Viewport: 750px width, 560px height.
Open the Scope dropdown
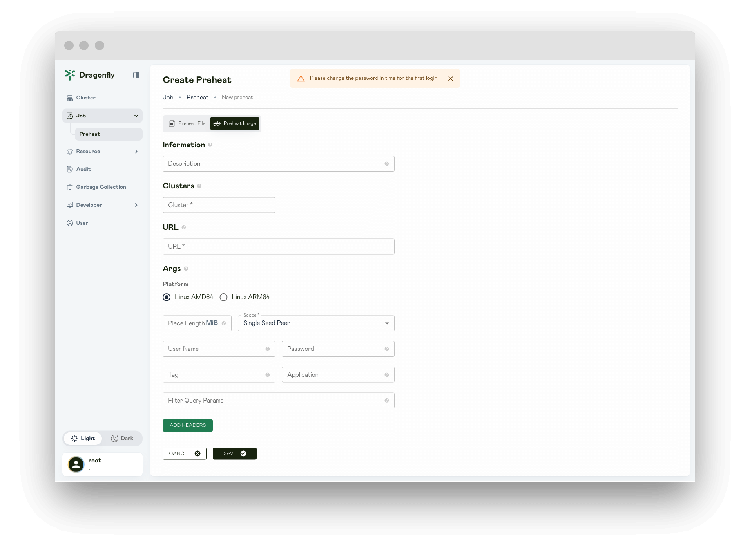[316, 323]
